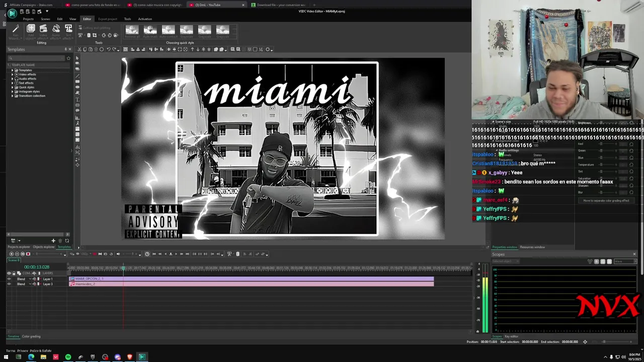The image size is (644, 362).
Task: Open the Scenes menu
Action: pos(45,19)
